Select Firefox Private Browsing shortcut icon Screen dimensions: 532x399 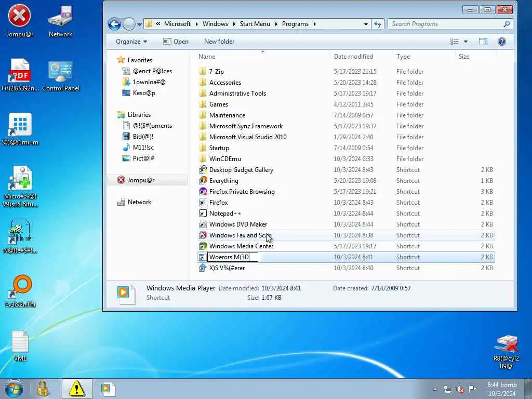tap(203, 191)
